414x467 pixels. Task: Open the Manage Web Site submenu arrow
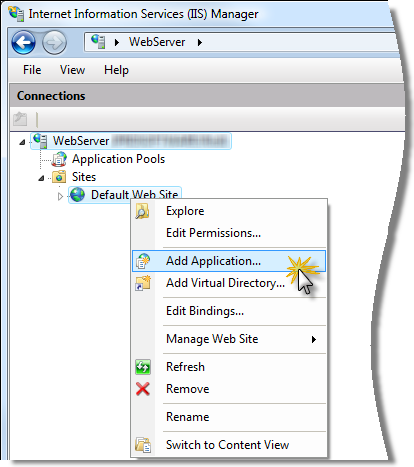(314, 339)
